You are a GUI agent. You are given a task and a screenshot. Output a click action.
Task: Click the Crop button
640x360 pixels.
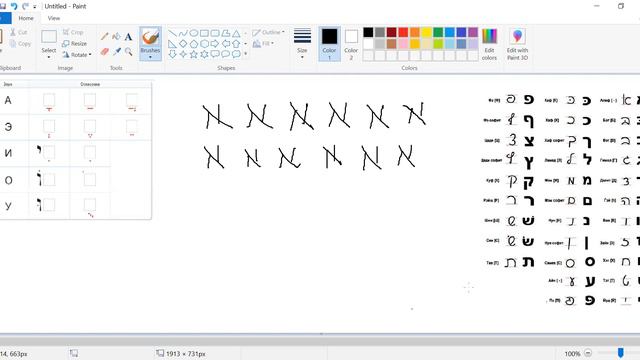(x=73, y=32)
